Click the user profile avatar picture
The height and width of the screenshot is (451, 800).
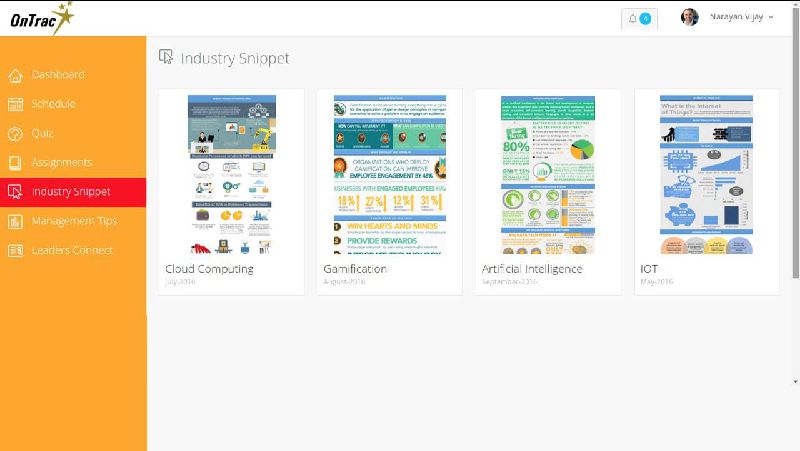pyautogui.click(x=690, y=18)
